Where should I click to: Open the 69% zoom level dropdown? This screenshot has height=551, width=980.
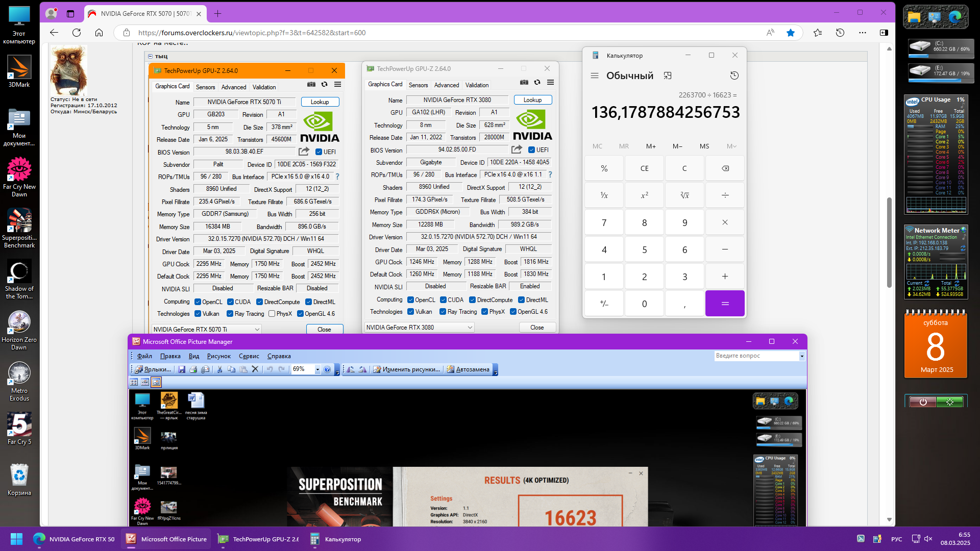click(x=317, y=369)
